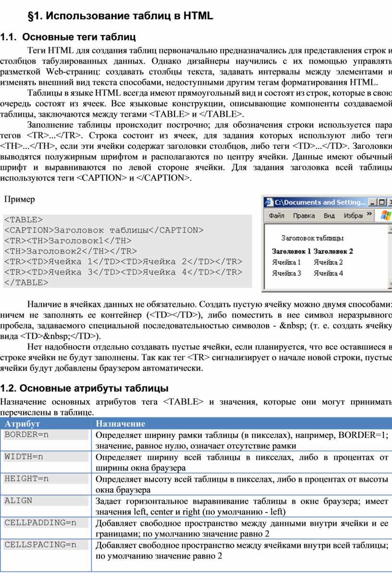Click the heading "1.2. Основные атрибуты таблицы"
Image resolution: width=392 pixels, height=573 pixels.
(x=85, y=388)
